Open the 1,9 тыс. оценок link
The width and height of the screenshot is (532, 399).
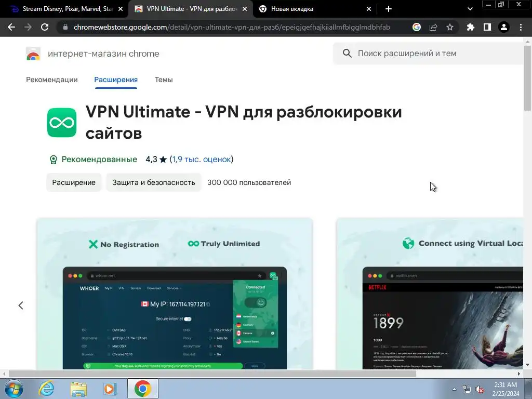point(202,159)
